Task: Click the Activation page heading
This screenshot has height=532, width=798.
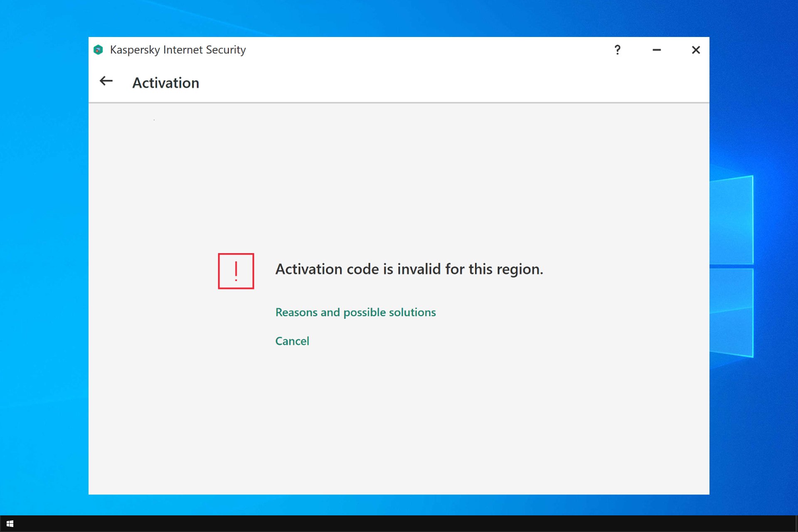Action: (166, 83)
